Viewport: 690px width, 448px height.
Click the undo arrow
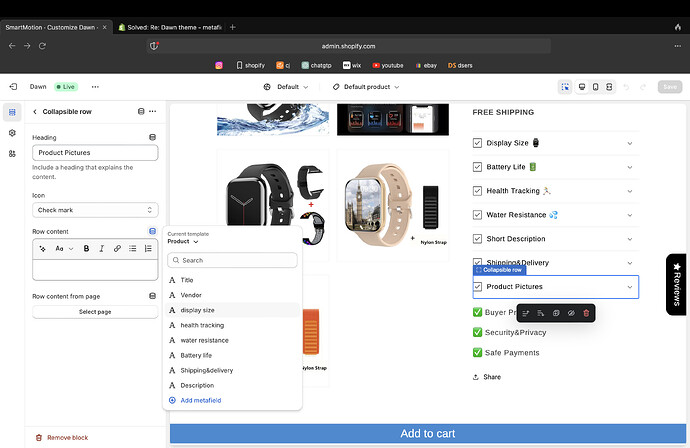click(626, 87)
